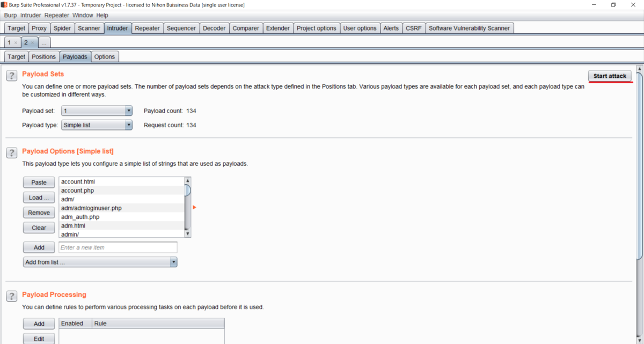Select adm.html in payload list
Image resolution: width=644 pixels, height=344 pixels.
(121, 225)
